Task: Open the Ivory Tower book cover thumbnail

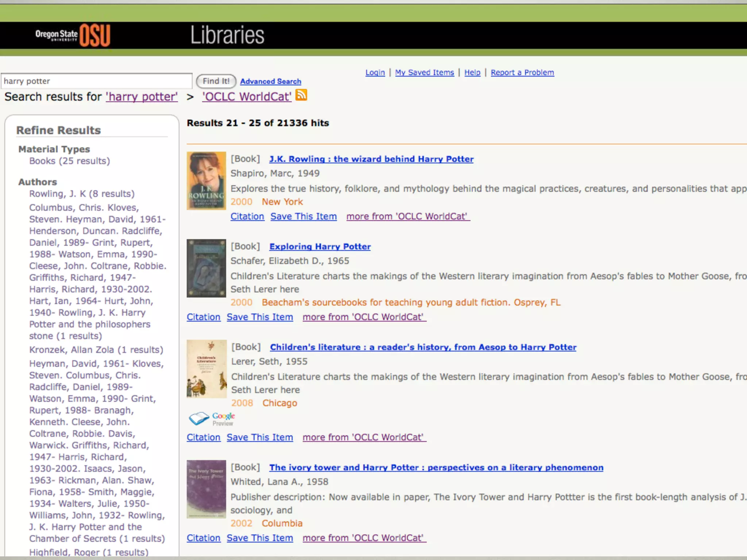Action: 206,489
